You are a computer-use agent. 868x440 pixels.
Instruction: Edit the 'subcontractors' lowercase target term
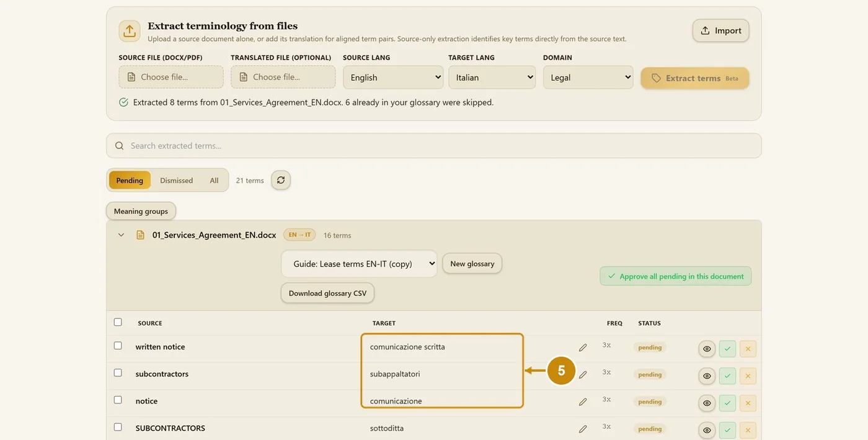(x=583, y=375)
